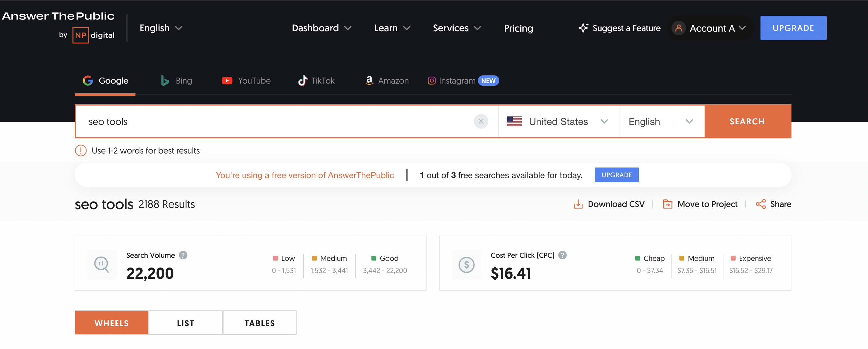The image size is (868, 349).
Task: Click the free searches available text
Action: 501,175
